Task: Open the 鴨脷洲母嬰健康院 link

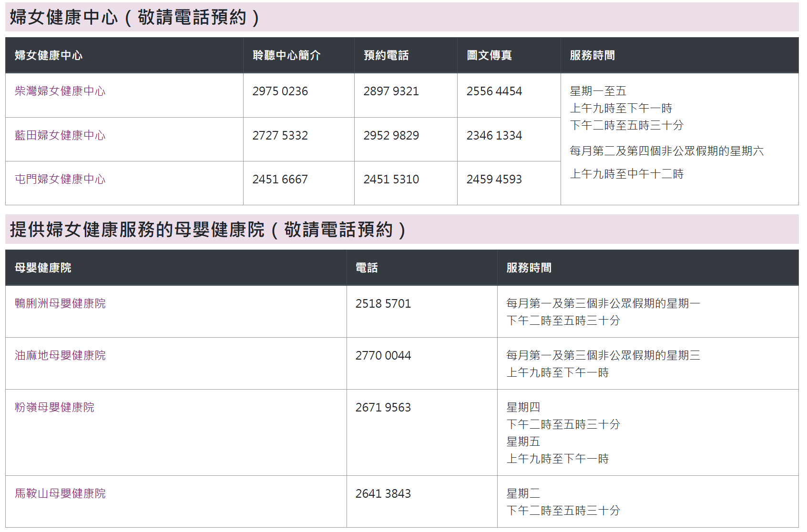Action: [60, 303]
